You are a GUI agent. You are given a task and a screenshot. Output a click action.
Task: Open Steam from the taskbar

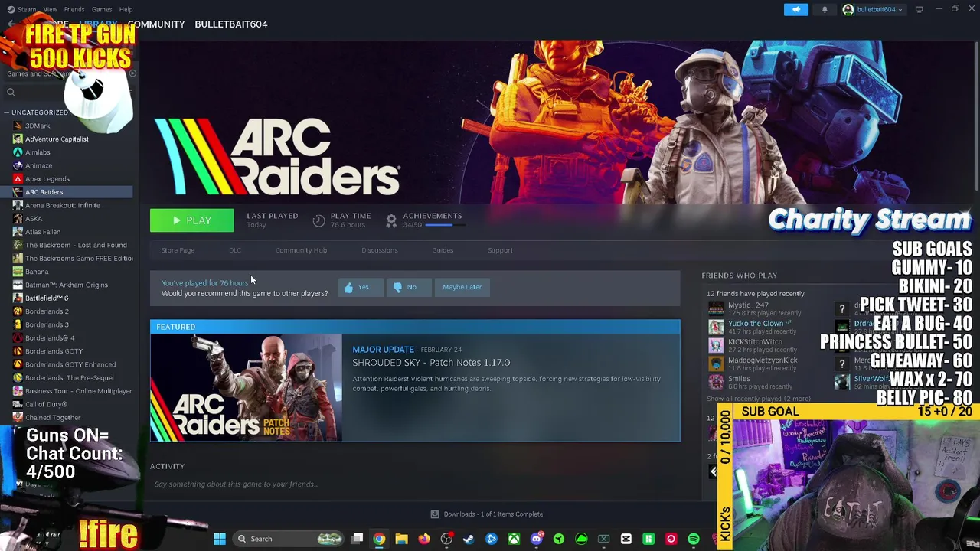pos(469,539)
